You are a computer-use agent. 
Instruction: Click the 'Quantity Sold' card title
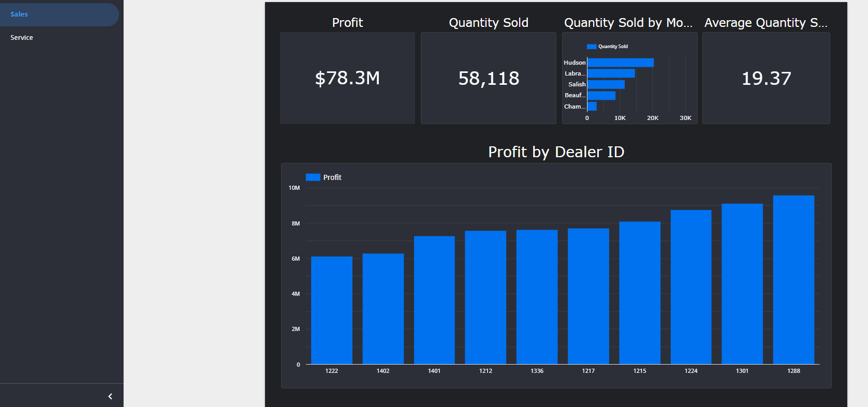click(489, 23)
